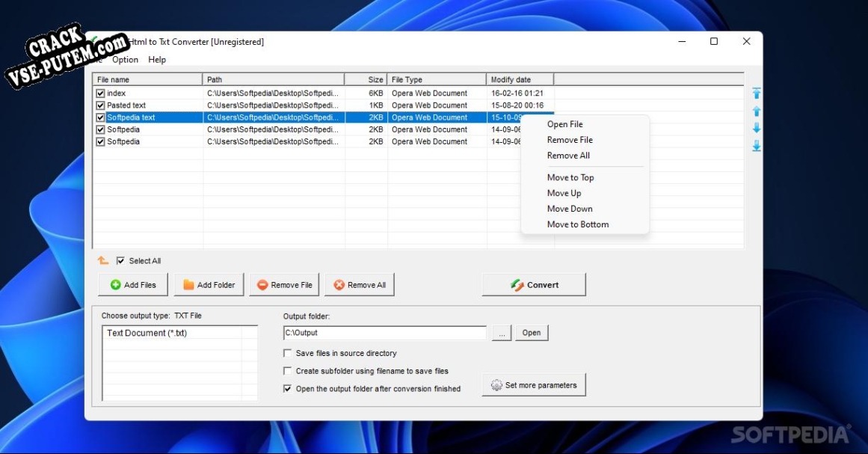Enable Create subfolder using filename option

(287, 370)
